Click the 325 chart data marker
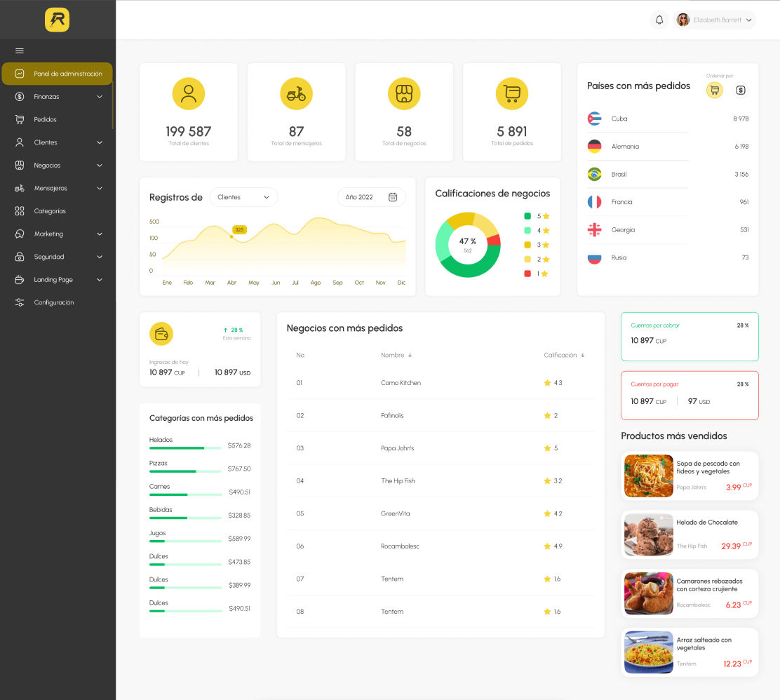Image resolution: width=780 pixels, height=700 pixels. click(x=239, y=230)
